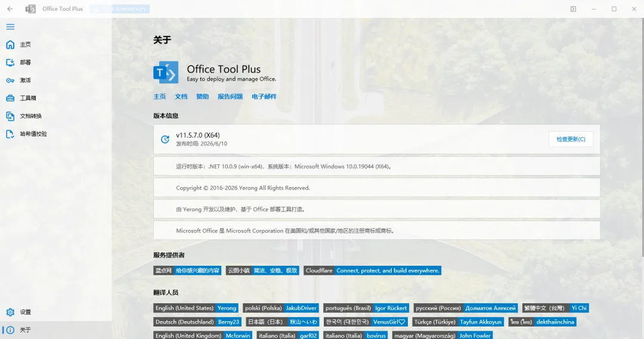Click the 检查更新(C) check update button
Viewport: 644px width, 339px height.
571,139
